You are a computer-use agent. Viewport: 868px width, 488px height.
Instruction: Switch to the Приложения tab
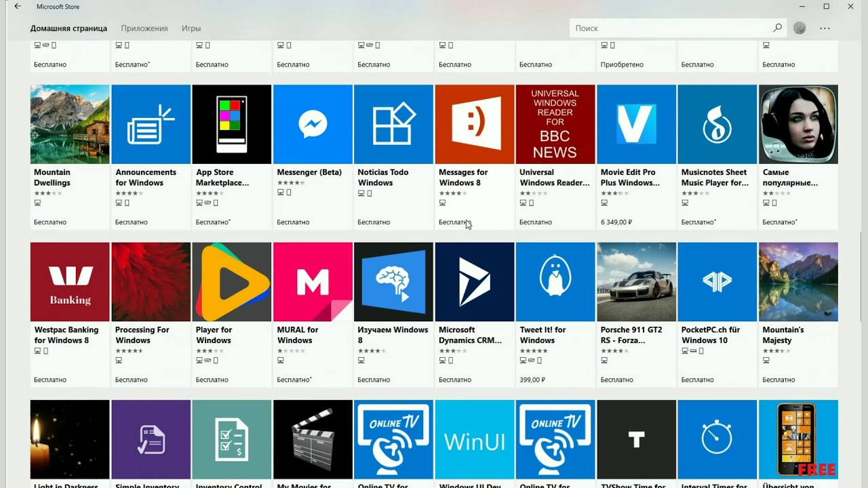click(144, 28)
